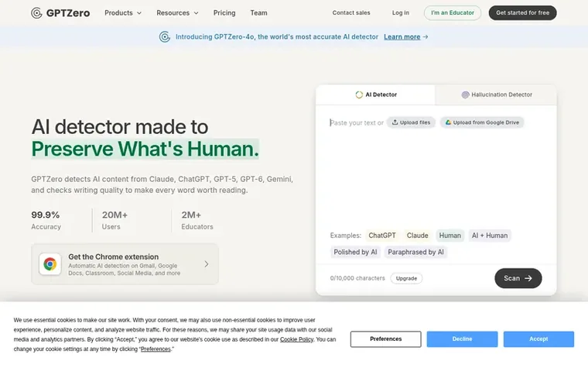Switch to the Hallucination Detector tab
Screen dimensions: 588x368
click(497, 95)
